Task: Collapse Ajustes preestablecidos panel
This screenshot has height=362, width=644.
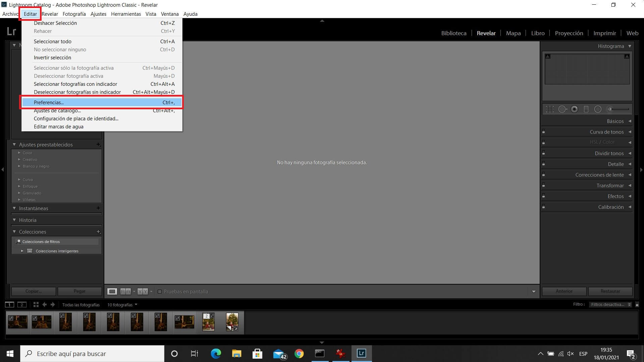Action: (x=14, y=144)
